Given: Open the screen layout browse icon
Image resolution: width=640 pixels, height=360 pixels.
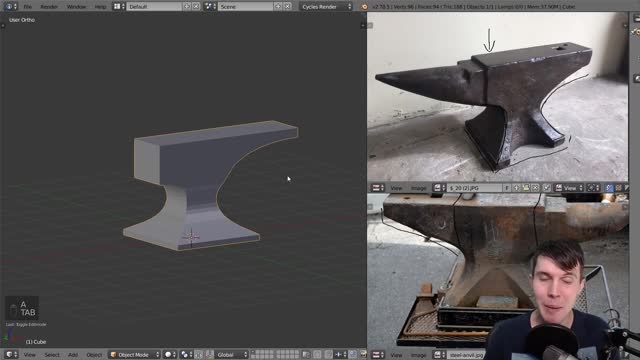Looking at the screenshot, I should [x=119, y=7].
